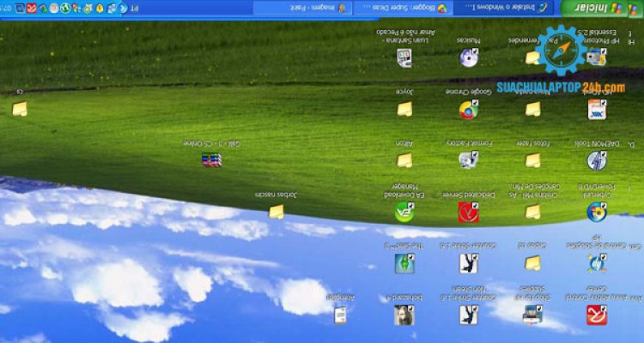Screen dimensions: 644x343
Task: Open the Jorbas nascim folder
Action: point(276,211)
